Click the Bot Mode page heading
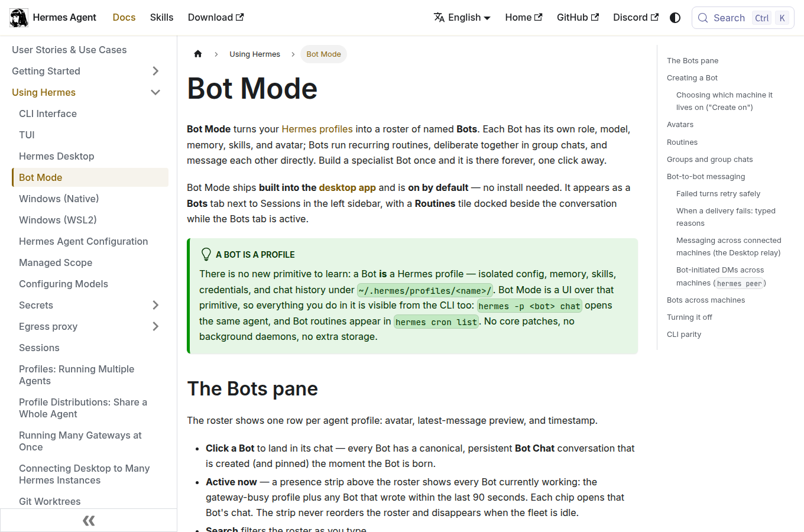Image resolution: width=804 pixels, height=532 pixels. [252, 89]
